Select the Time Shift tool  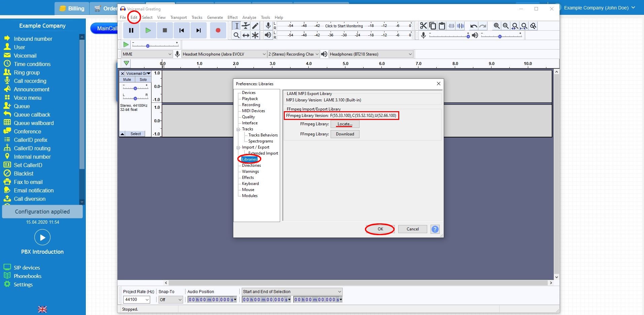pyautogui.click(x=246, y=35)
